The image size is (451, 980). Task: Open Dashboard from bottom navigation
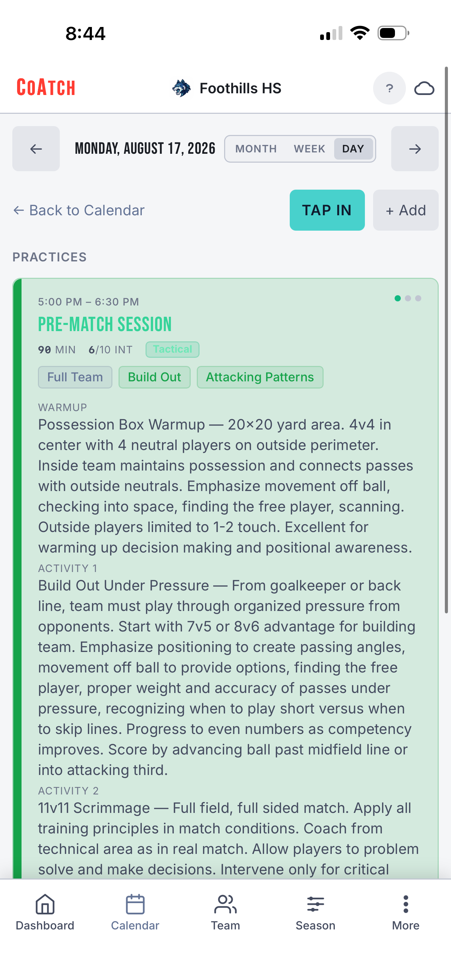45,912
